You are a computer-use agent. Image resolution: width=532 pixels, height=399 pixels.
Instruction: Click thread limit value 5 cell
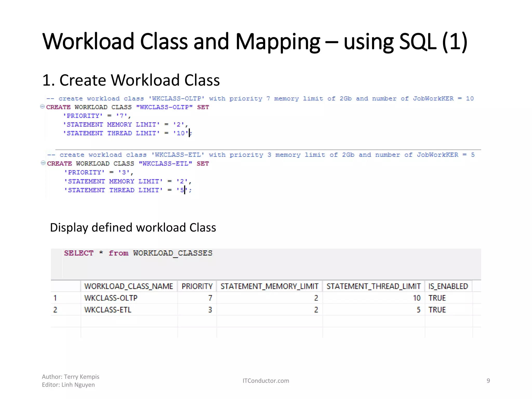(374, 310)
